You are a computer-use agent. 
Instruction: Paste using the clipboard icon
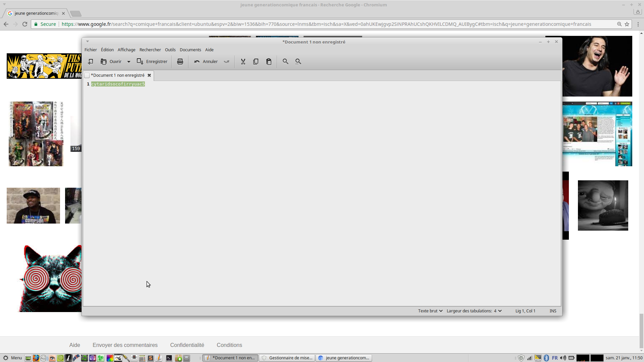pyautogui.click(x=269, y=62)
